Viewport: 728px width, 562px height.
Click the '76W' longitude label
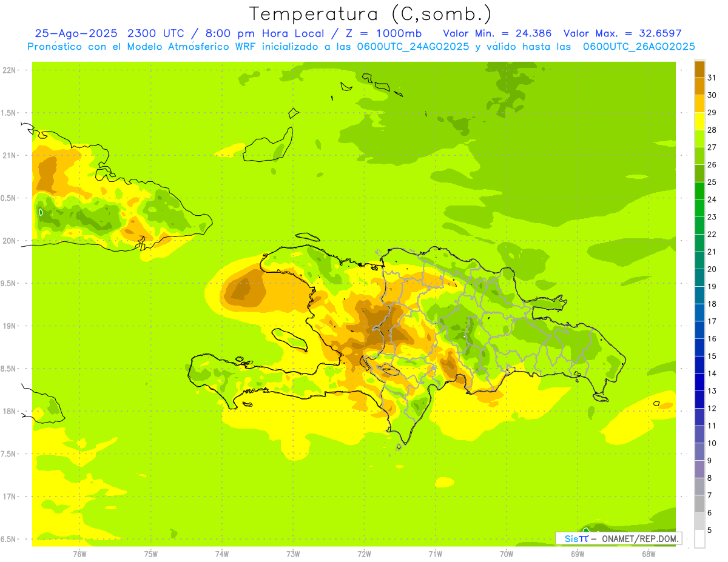coord(79,554)
